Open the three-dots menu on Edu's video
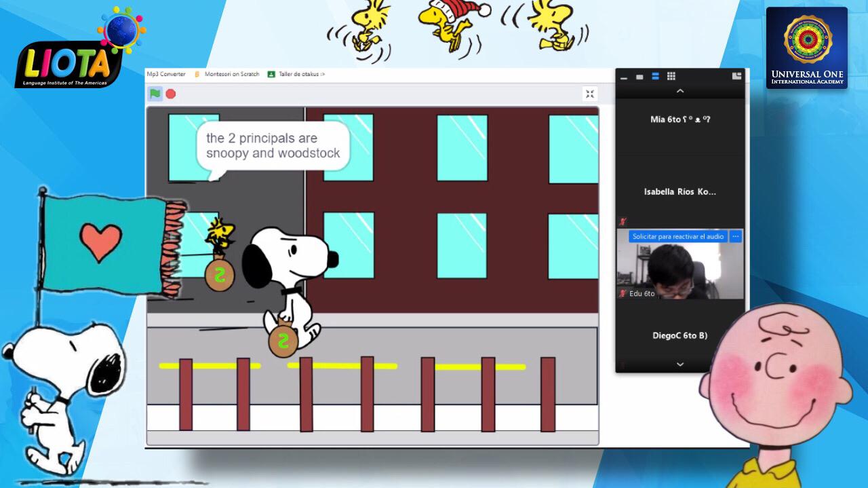Screen dimensions: 868x488 736,236
